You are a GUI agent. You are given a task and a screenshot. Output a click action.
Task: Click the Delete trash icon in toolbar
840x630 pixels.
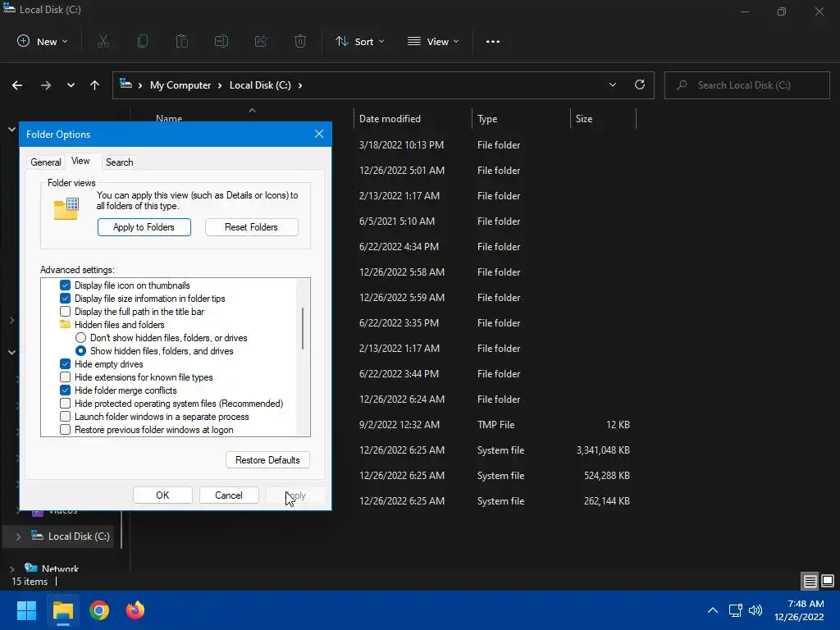tap(300, 41)
